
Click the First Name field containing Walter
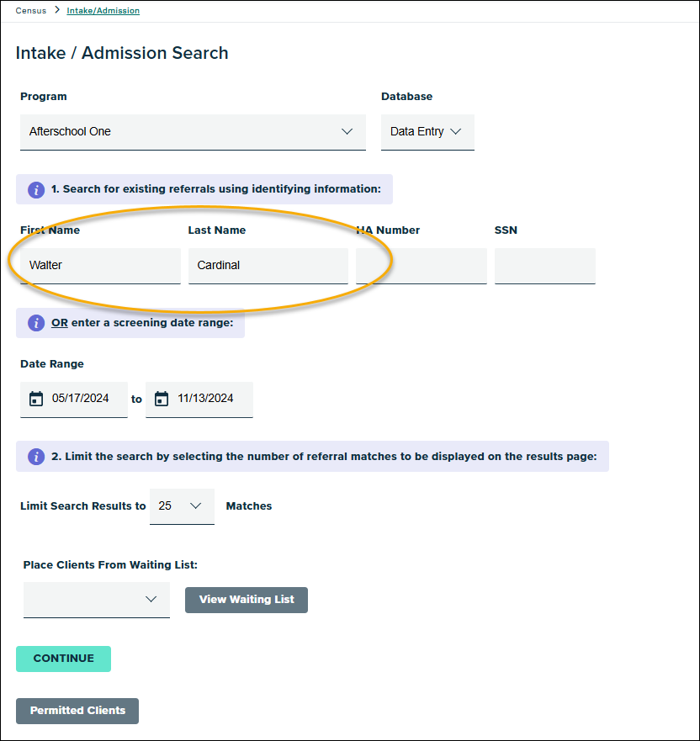pos(100,266)
